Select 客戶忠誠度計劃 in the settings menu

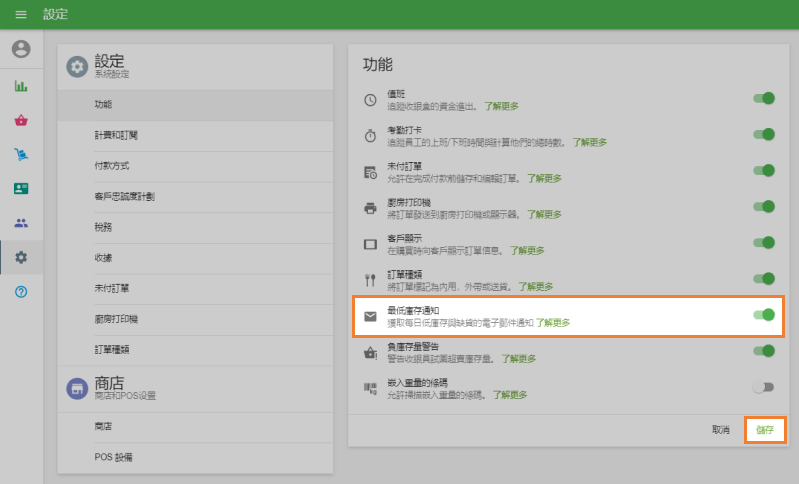pyautogui.click(x=195, y=197)
